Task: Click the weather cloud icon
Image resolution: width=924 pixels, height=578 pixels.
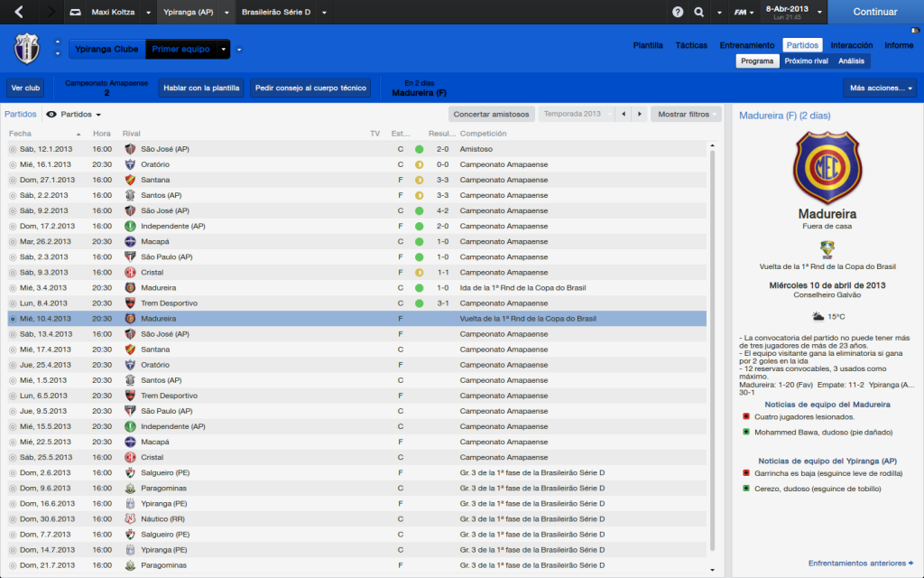Action: 818,317
